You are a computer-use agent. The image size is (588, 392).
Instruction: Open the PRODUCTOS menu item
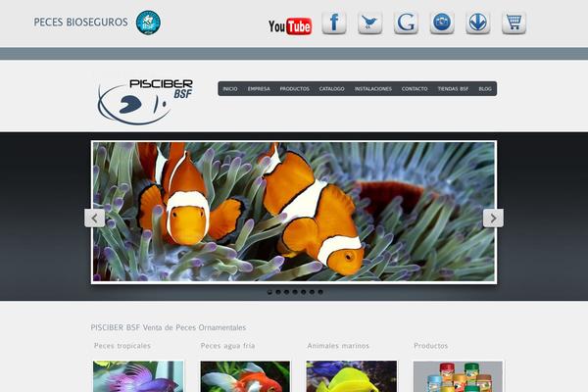[294, 89]
